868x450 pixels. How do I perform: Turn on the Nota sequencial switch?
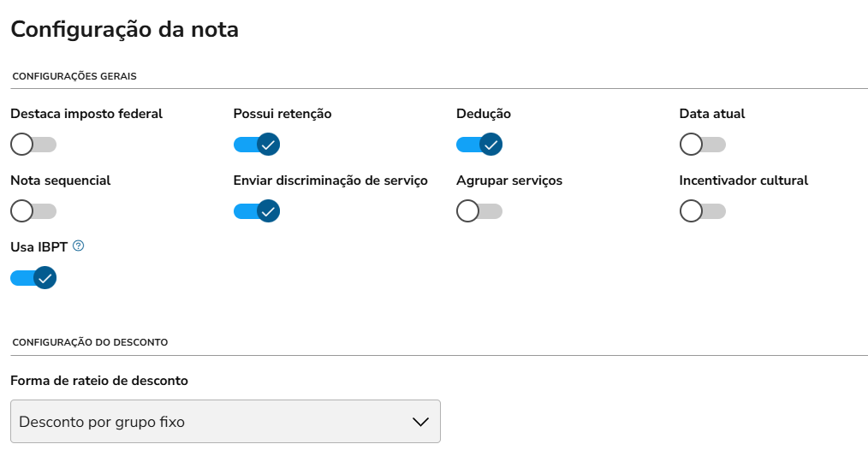click(x=33, y=210)
